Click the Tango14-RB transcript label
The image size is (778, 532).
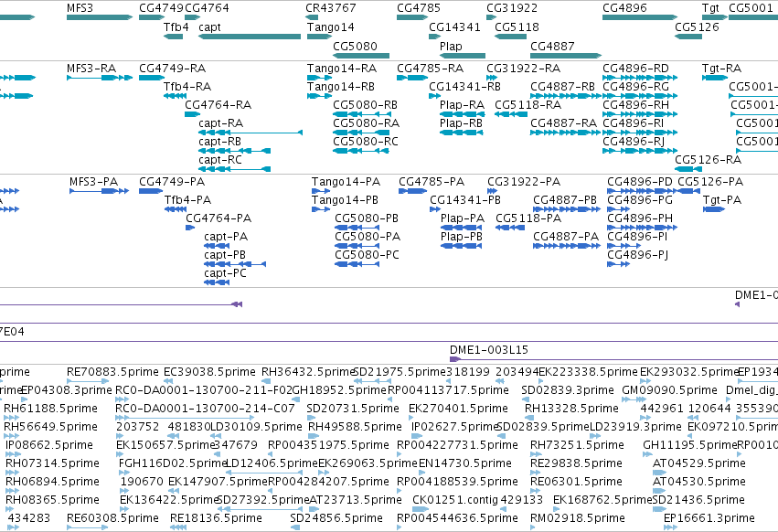coord(341,87)
